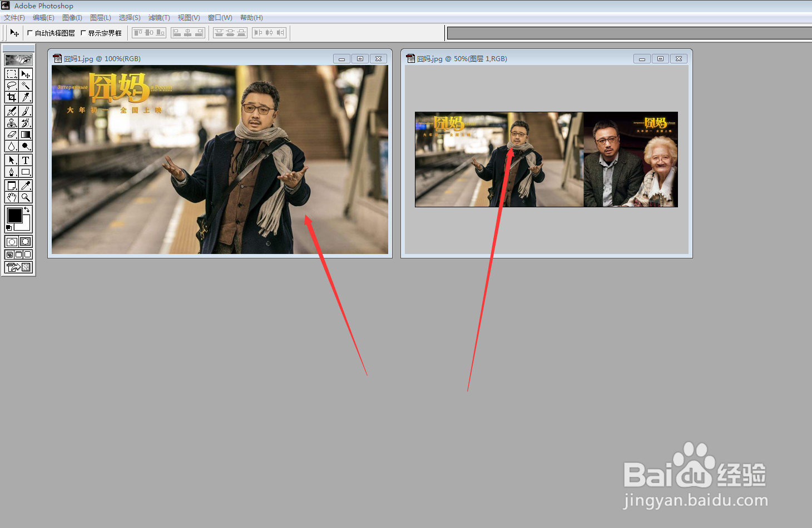Select the Path Component Selection tool
This screenshot has width=812, height=528.
(x=12, y=160)
